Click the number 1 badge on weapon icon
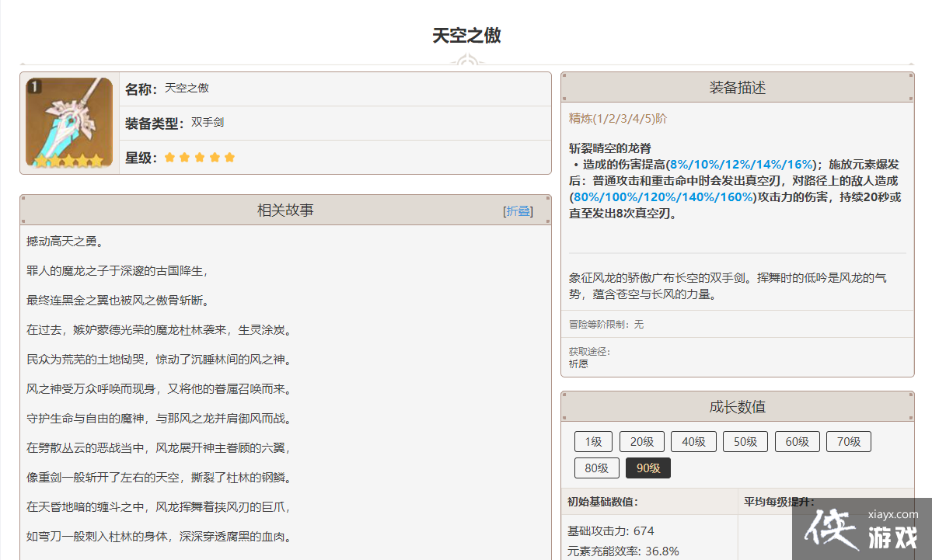This screenshot has height=560, width=932. 34,86
